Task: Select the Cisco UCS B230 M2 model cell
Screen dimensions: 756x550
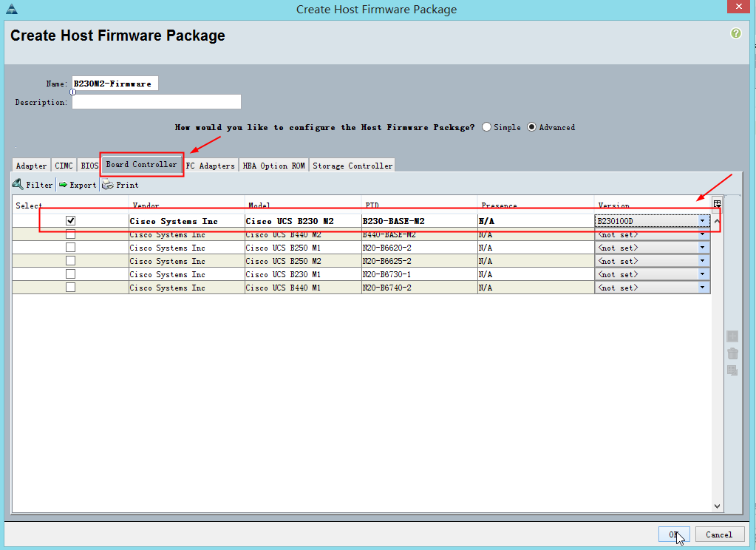Action: coord(303,221)
